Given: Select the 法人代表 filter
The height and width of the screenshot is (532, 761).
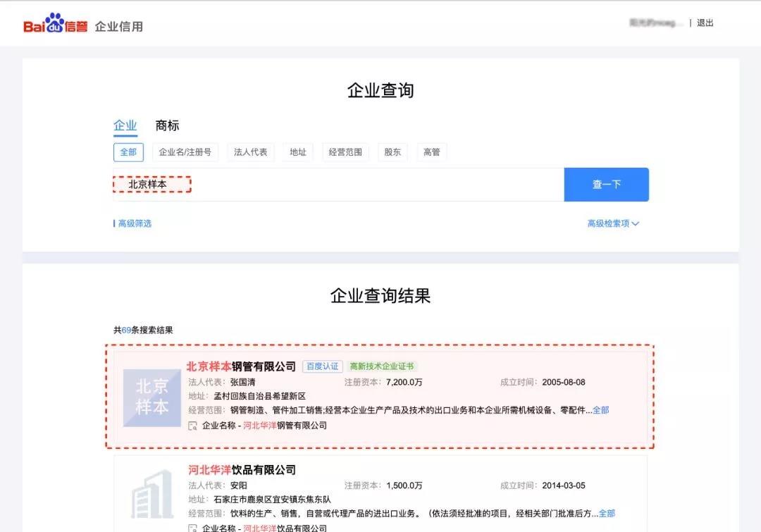Looking at the screenshot, I should 251,152.
